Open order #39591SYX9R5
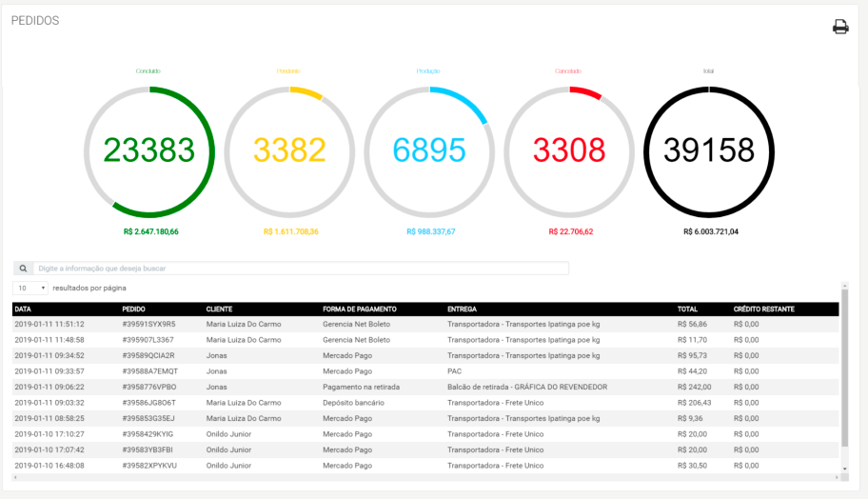This screenshot has height=499, width=868. click(425, 325)
